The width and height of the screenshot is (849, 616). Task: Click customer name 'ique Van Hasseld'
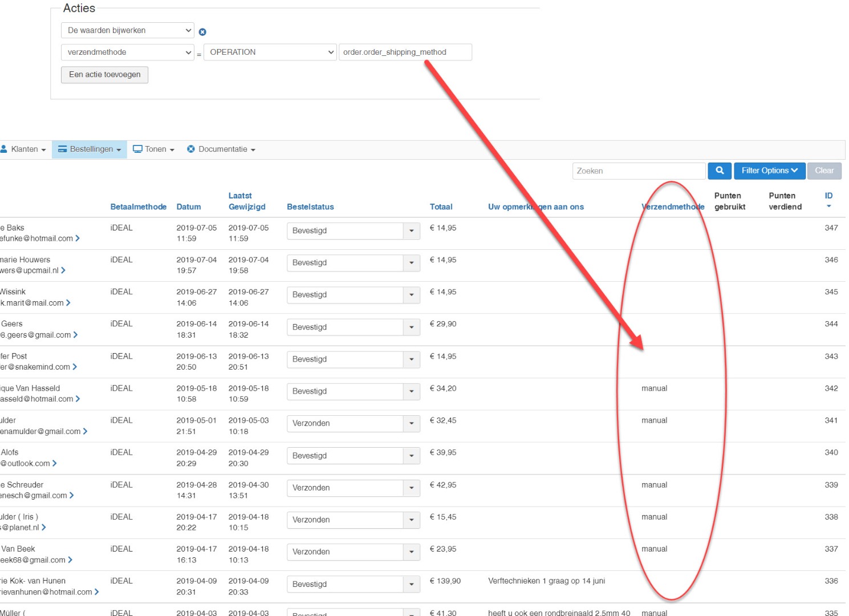[x=30, y=388]
